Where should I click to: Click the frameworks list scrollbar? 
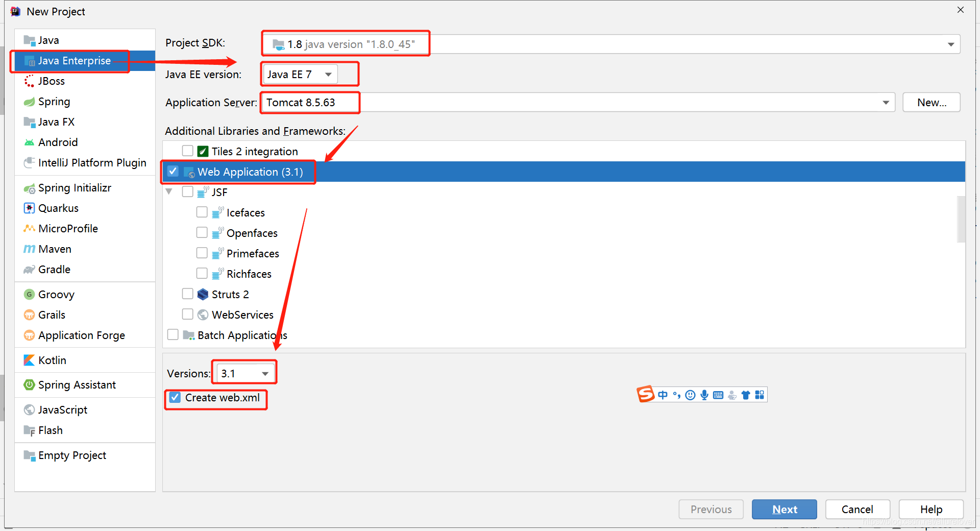click(x=961, y=220)
